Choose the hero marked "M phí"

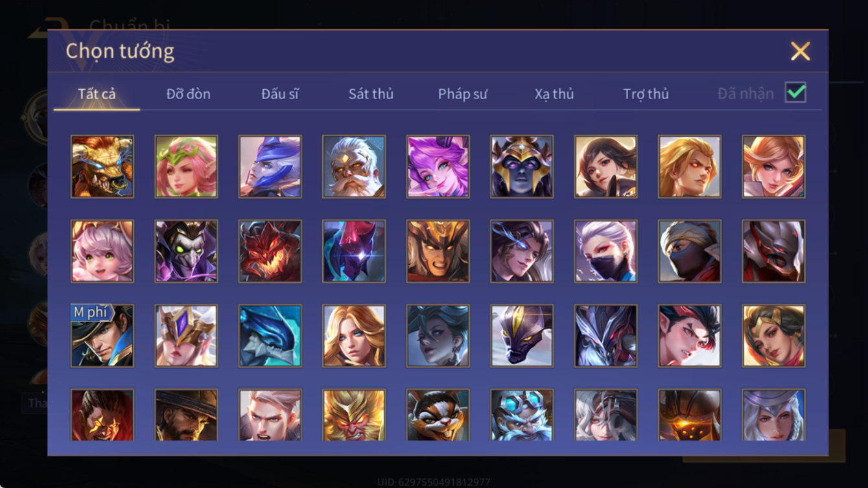(102, 336)
